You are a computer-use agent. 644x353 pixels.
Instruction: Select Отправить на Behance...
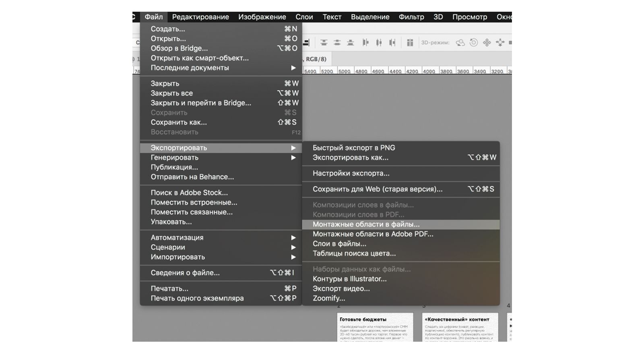tap(221, 177)
